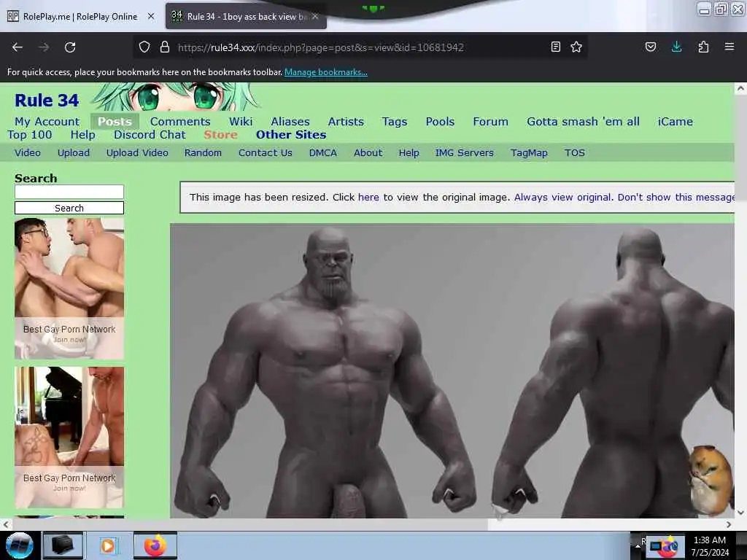Click the search text field
This screenshot has width=747, height=560.
[x=69, y=192]
